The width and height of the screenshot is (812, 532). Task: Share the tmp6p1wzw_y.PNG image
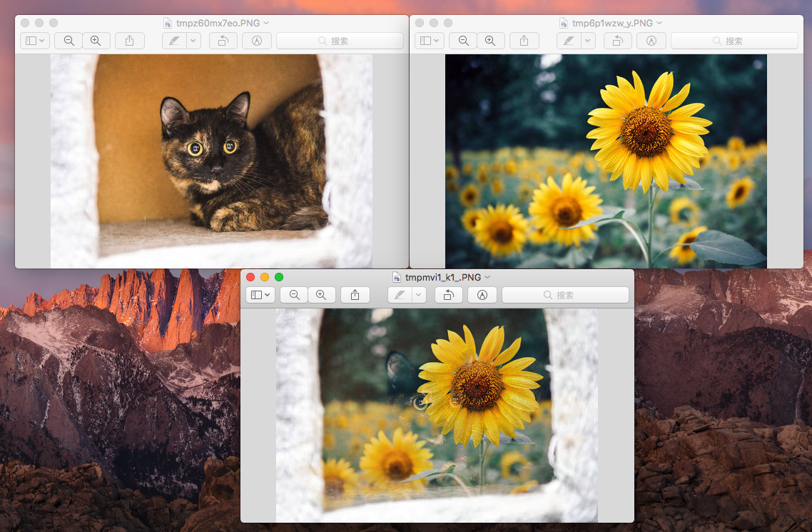point(524,41)
